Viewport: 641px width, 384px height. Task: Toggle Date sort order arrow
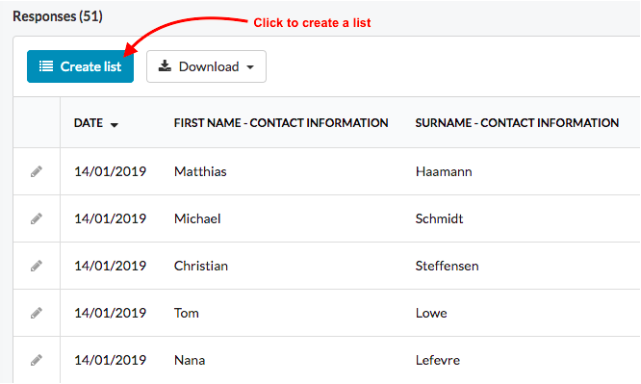(x=114, y=125)
